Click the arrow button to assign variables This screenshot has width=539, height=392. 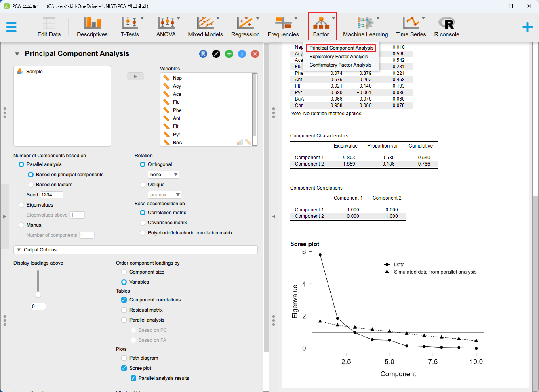click(135, 76)
